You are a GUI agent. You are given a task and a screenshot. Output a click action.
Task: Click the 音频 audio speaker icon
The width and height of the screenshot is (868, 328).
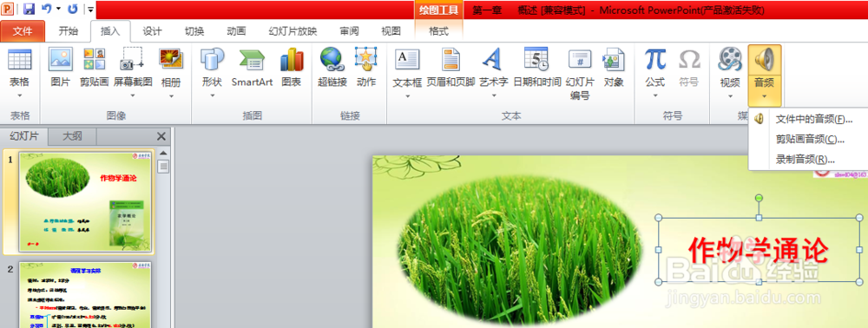pyautogui.click(x=765, y=59)
